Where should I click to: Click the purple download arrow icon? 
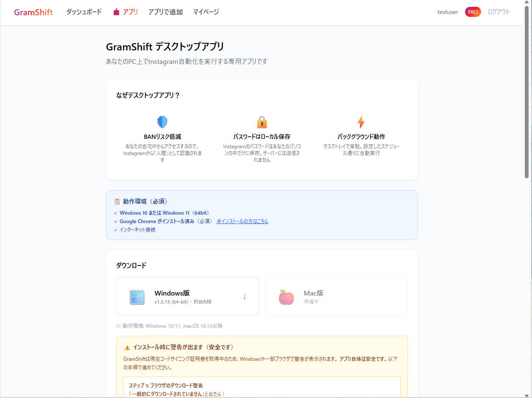[245, 296]
